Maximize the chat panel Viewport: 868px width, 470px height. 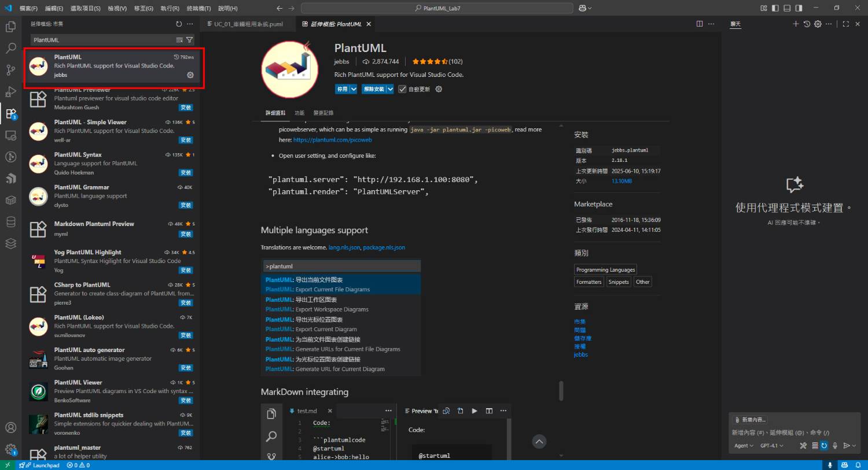tap(845, 24)
